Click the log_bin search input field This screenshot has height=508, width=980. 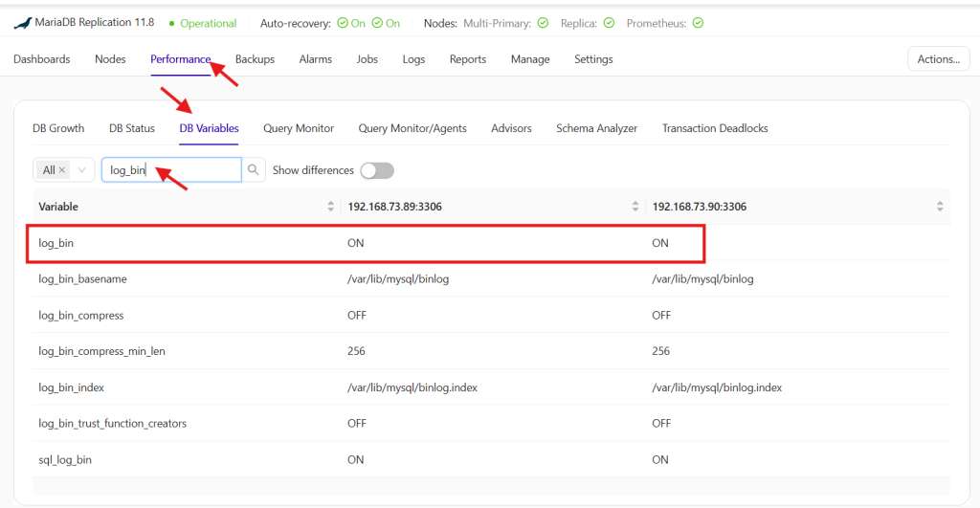coord(171,170)
